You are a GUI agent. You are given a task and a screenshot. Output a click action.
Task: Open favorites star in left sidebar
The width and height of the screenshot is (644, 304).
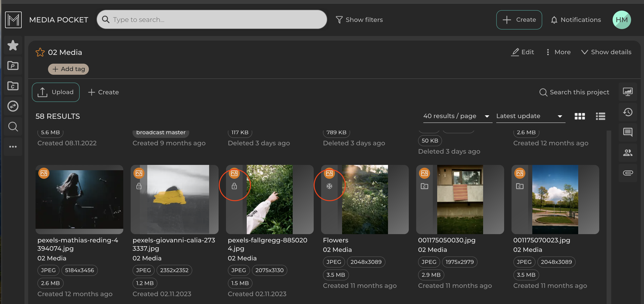(13, 45)
